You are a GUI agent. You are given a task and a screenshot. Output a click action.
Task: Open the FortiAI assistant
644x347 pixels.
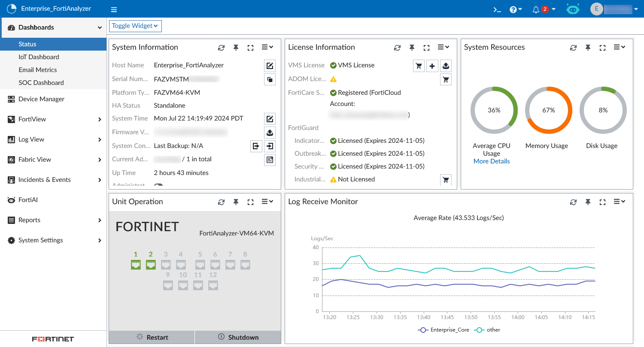pos(573,9)
